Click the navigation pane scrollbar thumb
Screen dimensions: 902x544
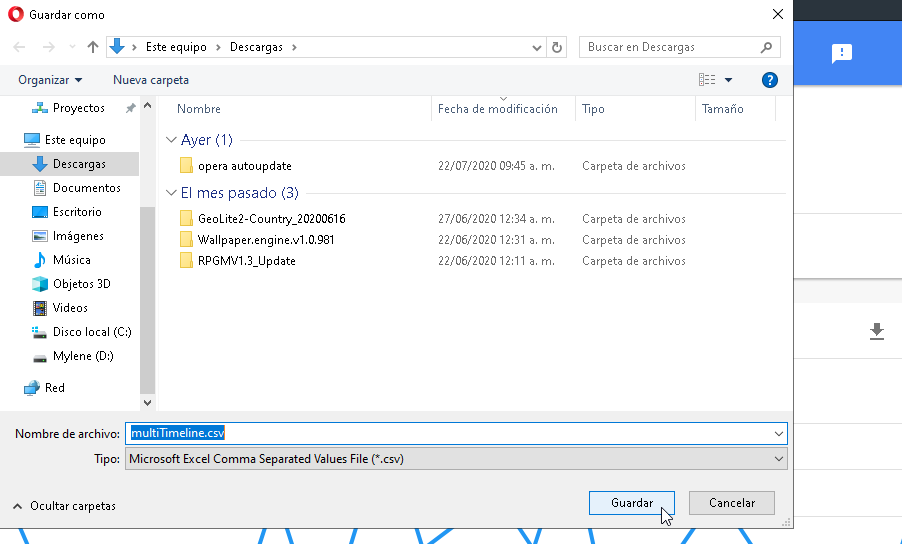147,299
